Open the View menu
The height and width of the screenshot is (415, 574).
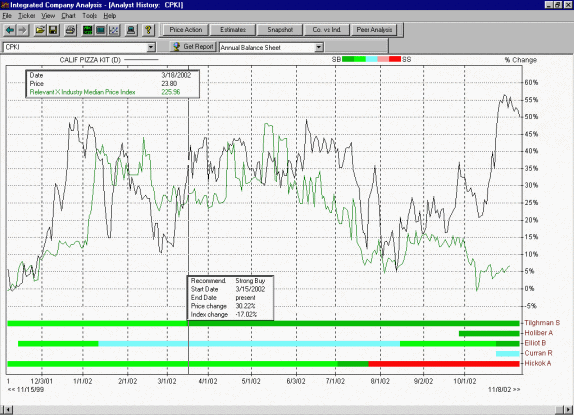(48, 16)
